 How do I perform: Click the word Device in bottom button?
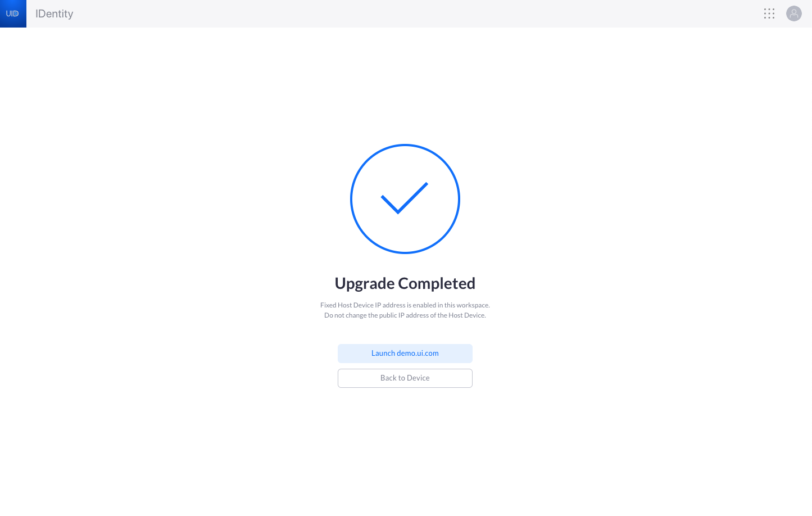point(418,378)
